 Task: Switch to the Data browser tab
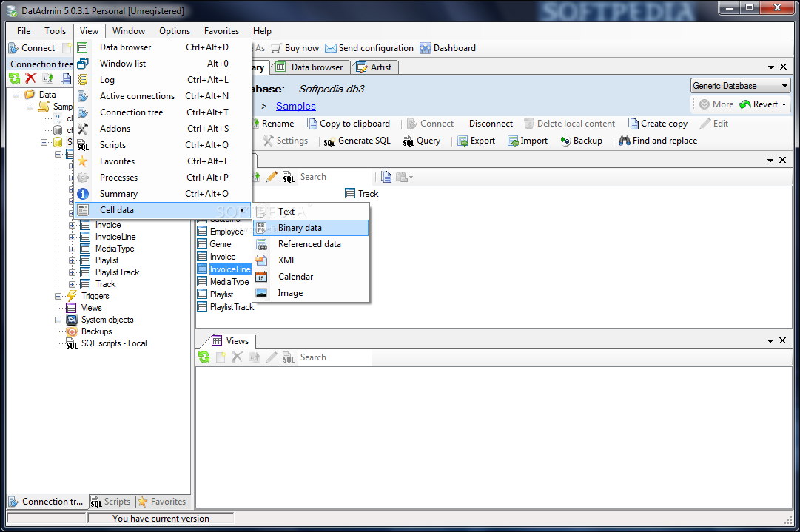[309, 67]
